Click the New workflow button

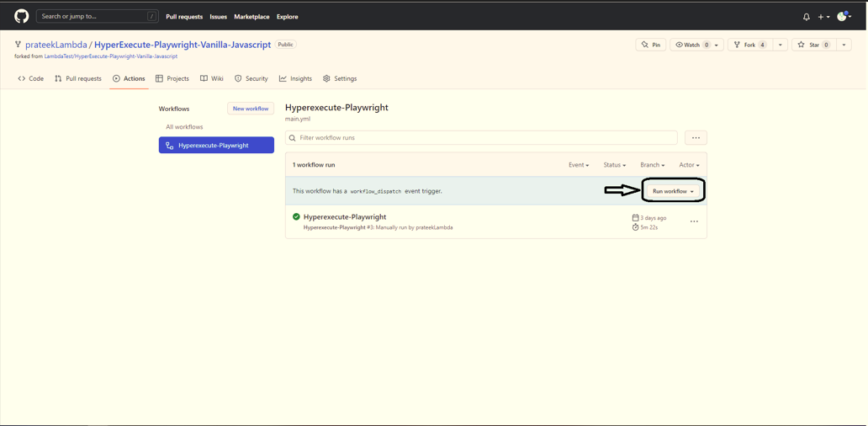click(251, 109)
